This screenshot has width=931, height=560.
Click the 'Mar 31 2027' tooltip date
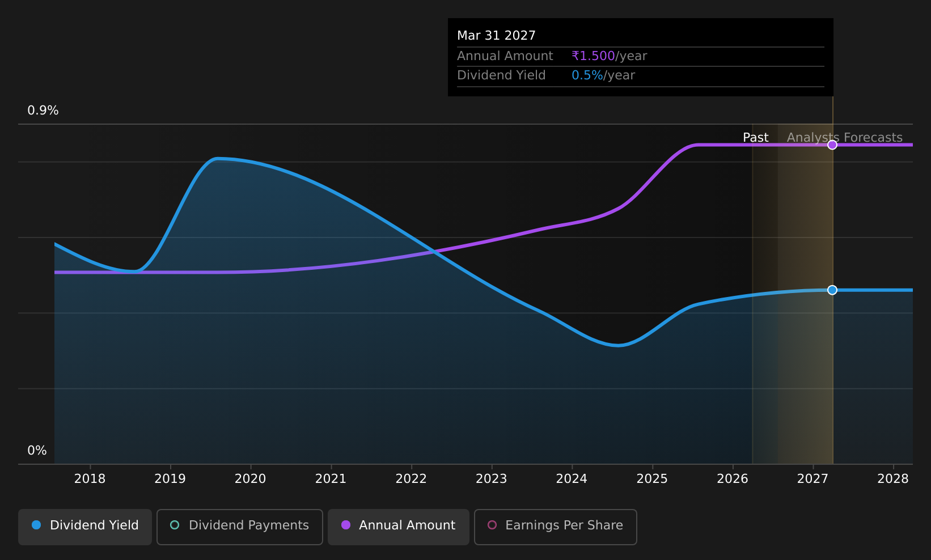coord(496,36)
